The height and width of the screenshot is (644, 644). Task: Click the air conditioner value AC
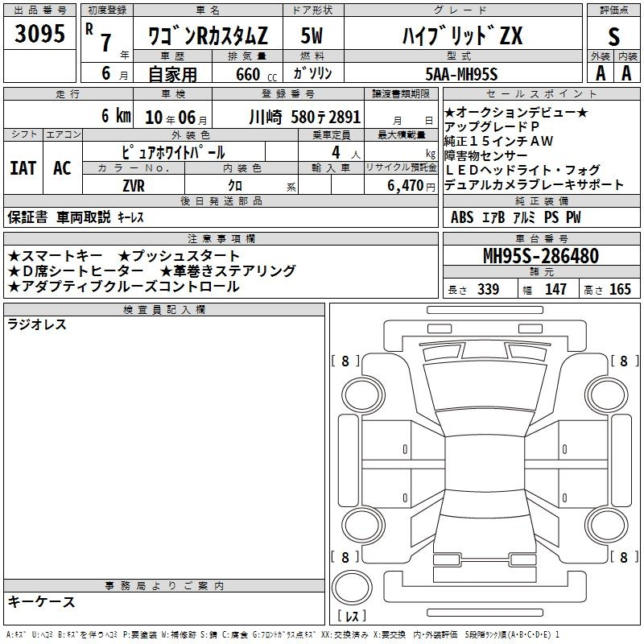[x=62, y=168]
